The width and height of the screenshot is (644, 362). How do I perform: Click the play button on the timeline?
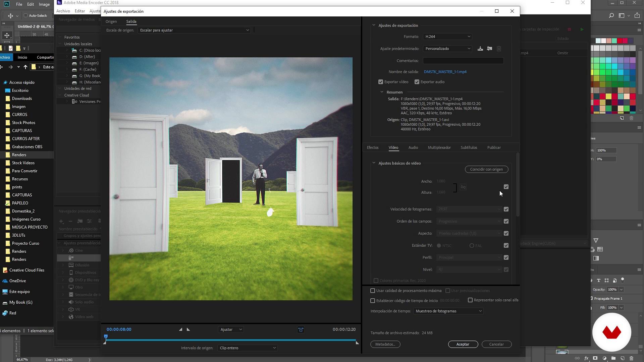[188, 329]
